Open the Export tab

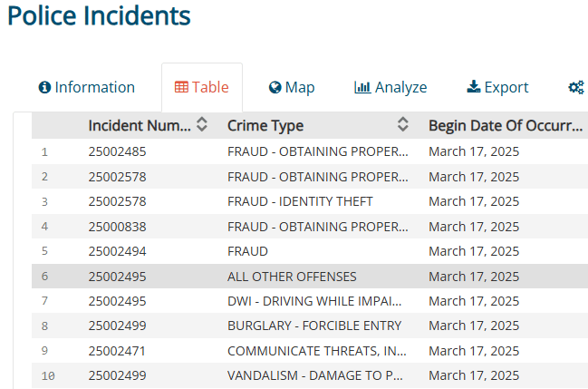click(x=497, y=88)
